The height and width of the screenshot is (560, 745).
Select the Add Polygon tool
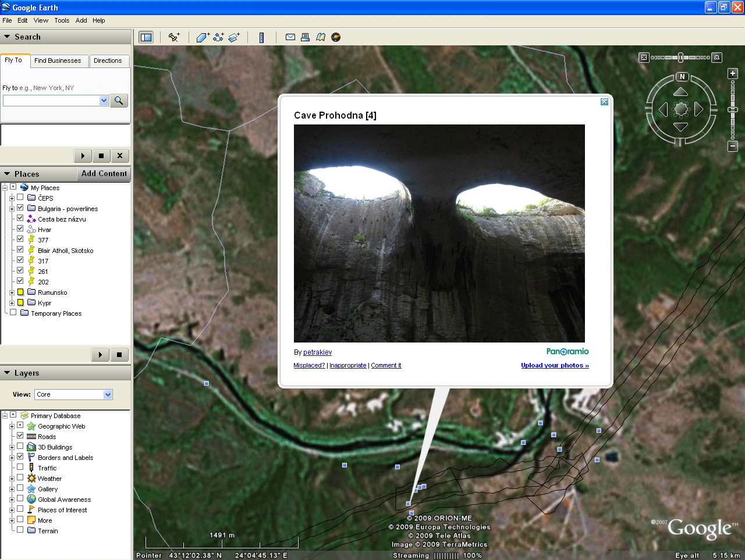(203, 37)
